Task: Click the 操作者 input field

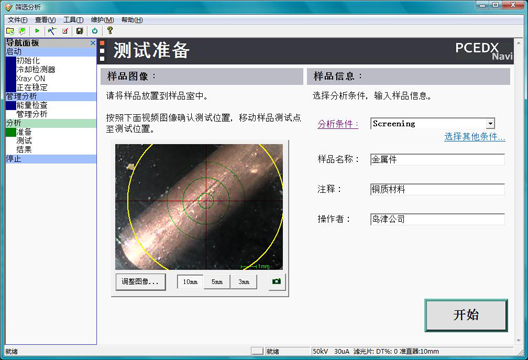Action: tap(437, 219)
